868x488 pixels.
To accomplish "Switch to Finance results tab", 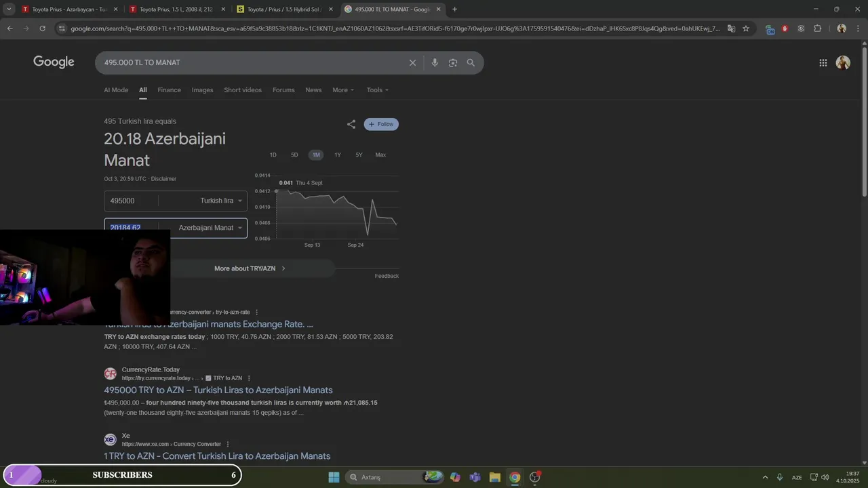I will tap(170, 90).
